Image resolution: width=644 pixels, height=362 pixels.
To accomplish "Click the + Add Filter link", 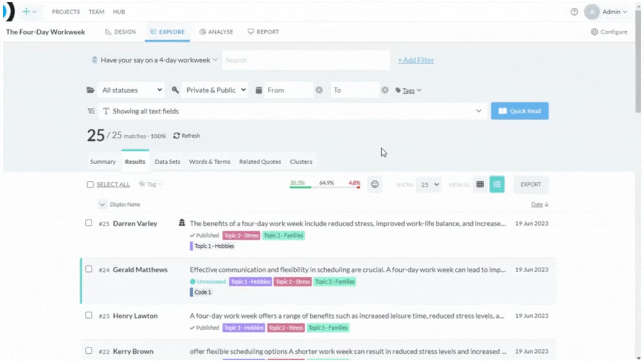I will (x=416, y=60).
